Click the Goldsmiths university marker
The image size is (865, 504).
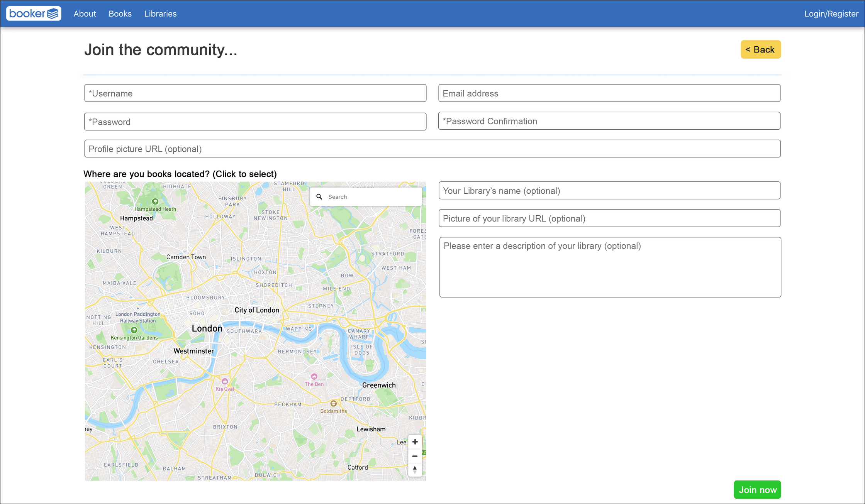(x=333, y=404)
